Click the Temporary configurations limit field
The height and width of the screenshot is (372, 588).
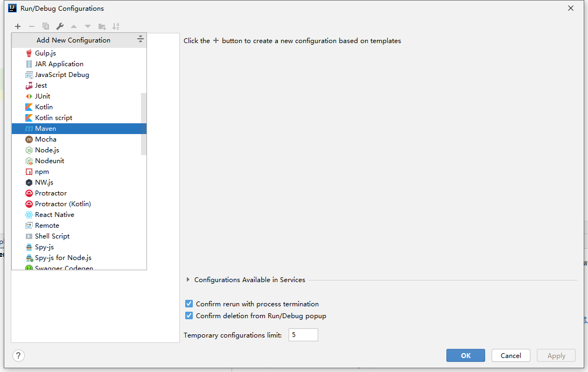coord(303,335)
